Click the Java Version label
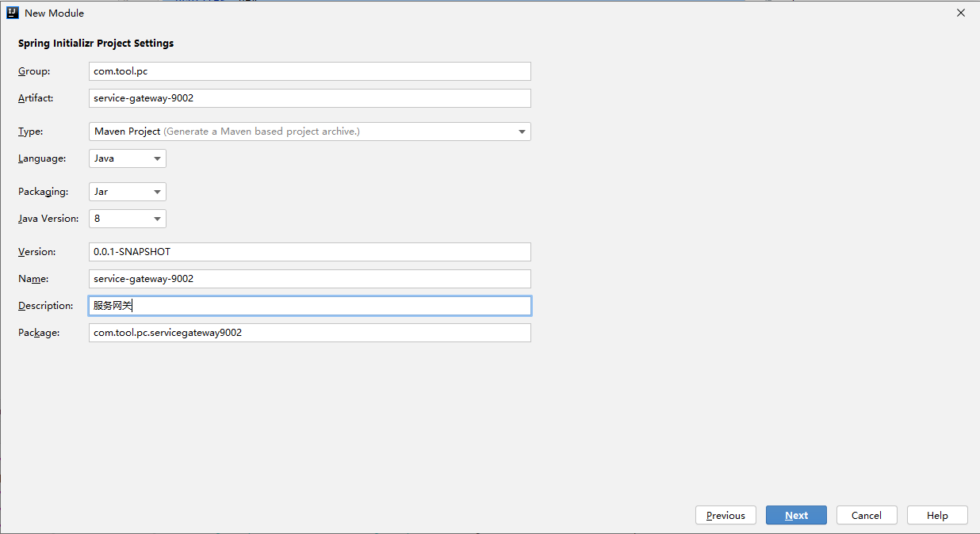The width and height of the screenshot is (980, 534). [48, 219]
